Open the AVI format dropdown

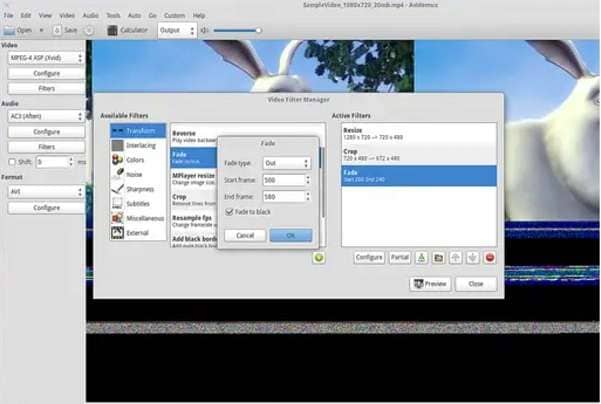pos(46,191)
